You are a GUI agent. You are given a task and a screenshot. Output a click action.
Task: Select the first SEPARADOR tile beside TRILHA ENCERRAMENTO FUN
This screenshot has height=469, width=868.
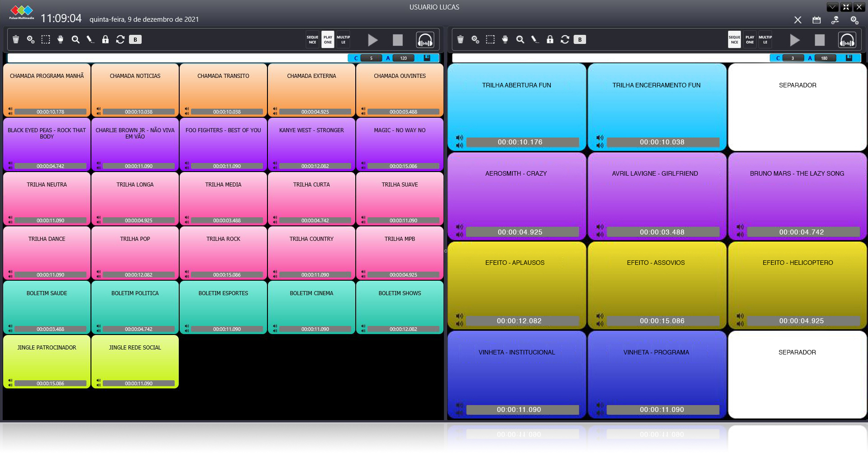797,107
